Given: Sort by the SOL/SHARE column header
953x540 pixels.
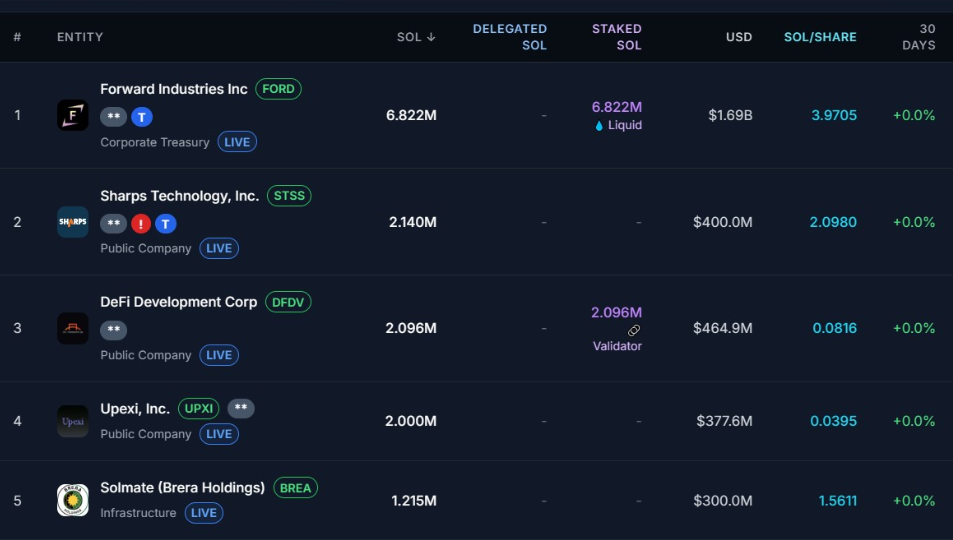Looking at the screenshot, I should [820, 37].
